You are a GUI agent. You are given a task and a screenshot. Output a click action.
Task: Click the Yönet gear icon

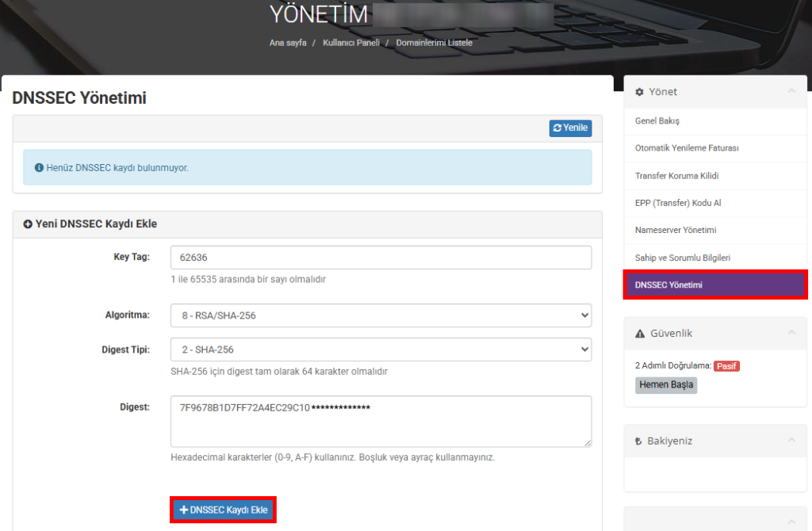click(640, 92)
